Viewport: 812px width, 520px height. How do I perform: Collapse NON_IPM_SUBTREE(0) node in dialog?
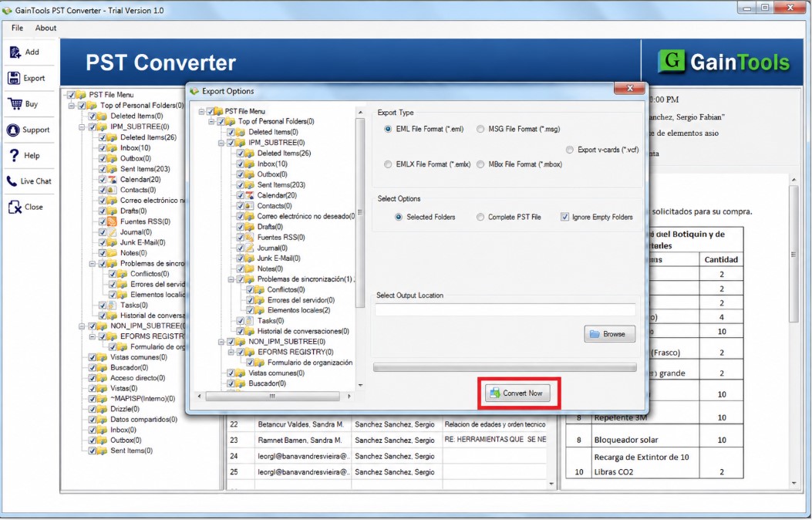coord(221,342)
